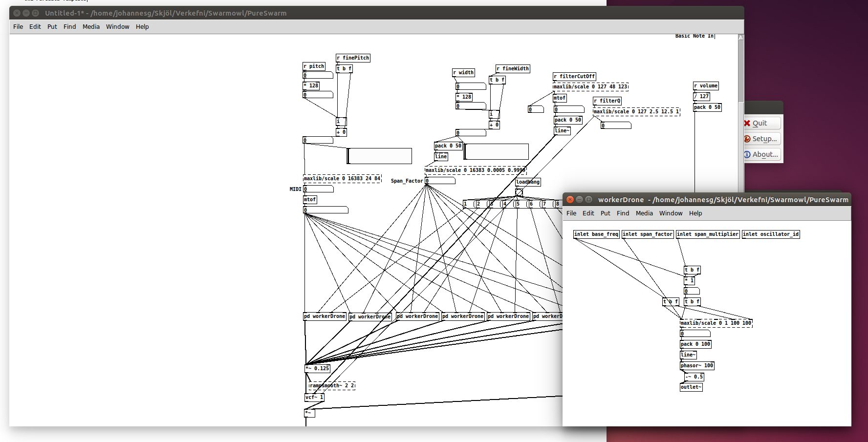
Task: Click the bang button under loadbang
Action: (519, 192)
